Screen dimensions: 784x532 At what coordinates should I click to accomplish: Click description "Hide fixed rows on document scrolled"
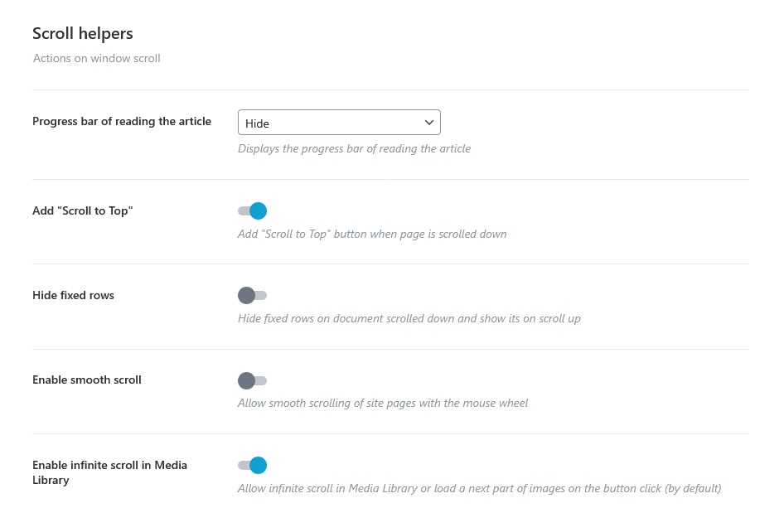[x=409, y=318]
